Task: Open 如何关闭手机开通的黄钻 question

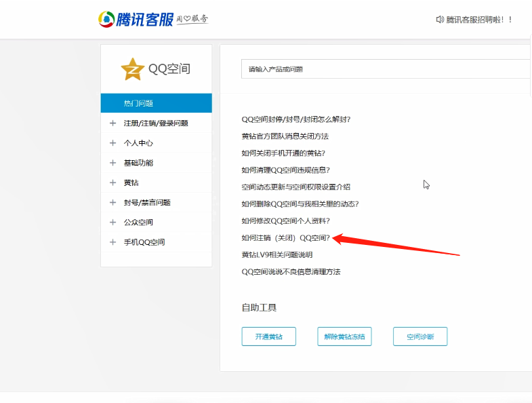Action: pos(283,153)
